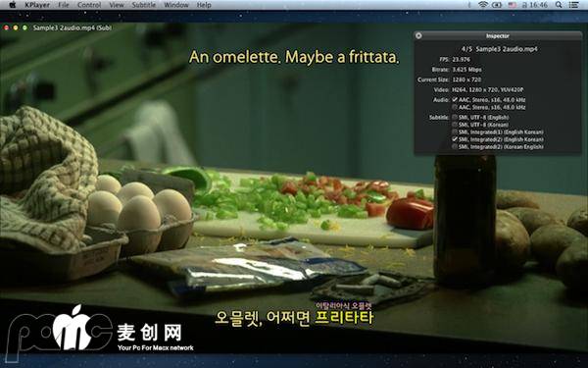Click the FPS value 23.976
The image size is (588, 368).
click(461, 59)
